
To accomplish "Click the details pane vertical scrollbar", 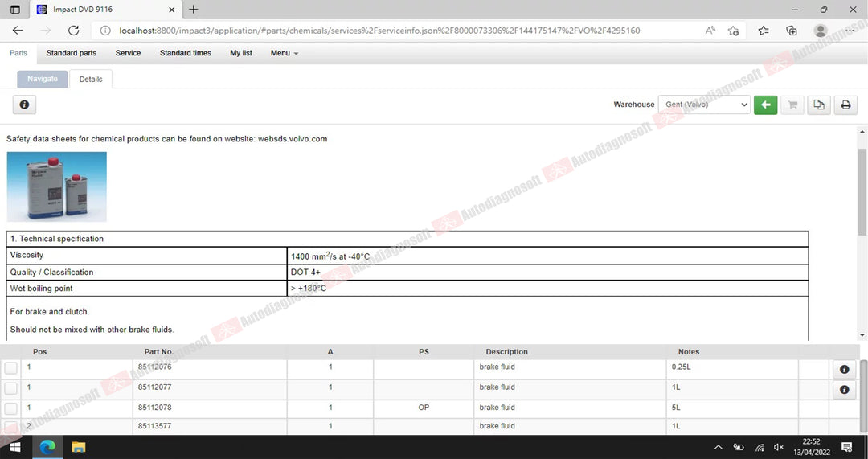I will 862,191.
